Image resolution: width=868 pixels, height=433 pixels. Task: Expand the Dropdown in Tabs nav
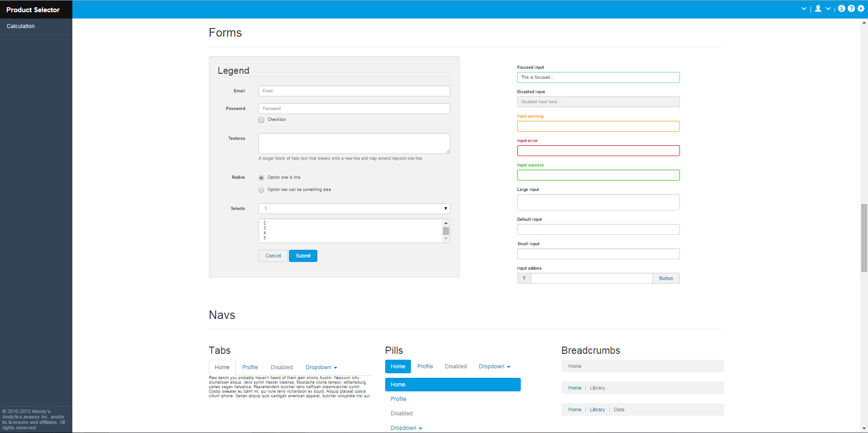[x=321, y=367]
